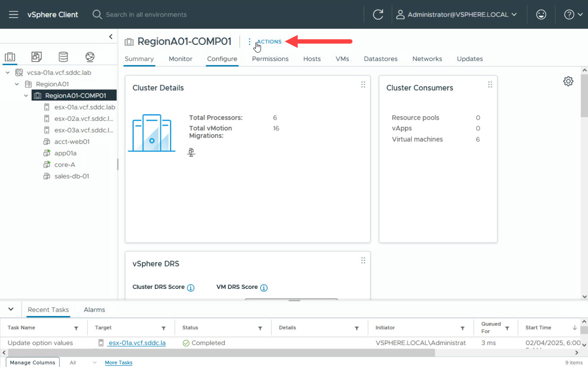Open the Recent Tasks tab
The image size is (588, 367).
point(48,310)
